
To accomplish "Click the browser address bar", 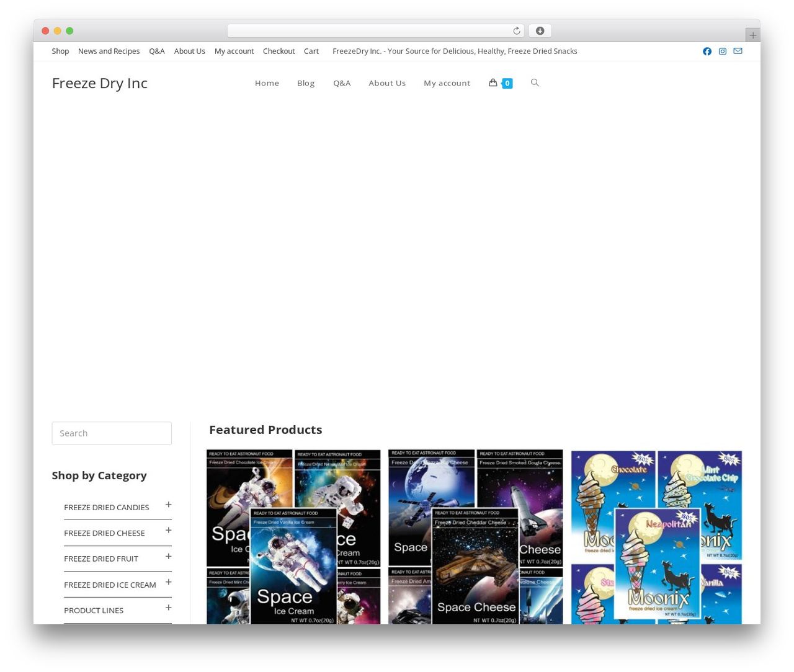I will pyautogui.click(x=376, y=31).
